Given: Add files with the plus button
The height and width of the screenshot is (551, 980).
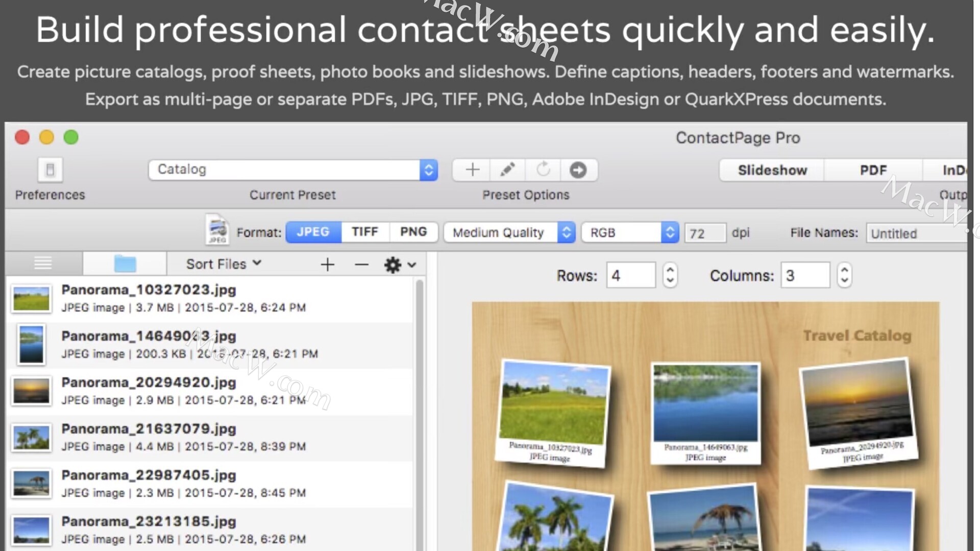Looking at the screenshot, I should point(327,265).
